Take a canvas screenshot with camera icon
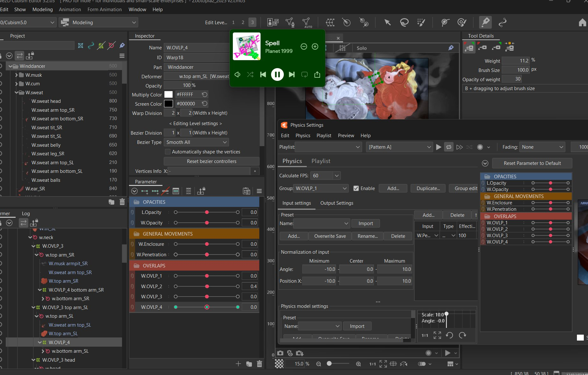The height and width of the screenshot is (375, 588). 280,353
